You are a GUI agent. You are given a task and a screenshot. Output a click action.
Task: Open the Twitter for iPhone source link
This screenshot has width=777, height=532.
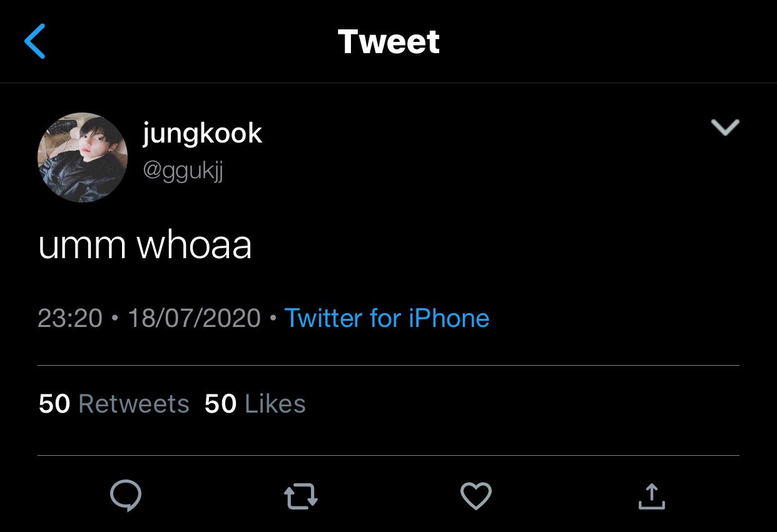(387, 318)
